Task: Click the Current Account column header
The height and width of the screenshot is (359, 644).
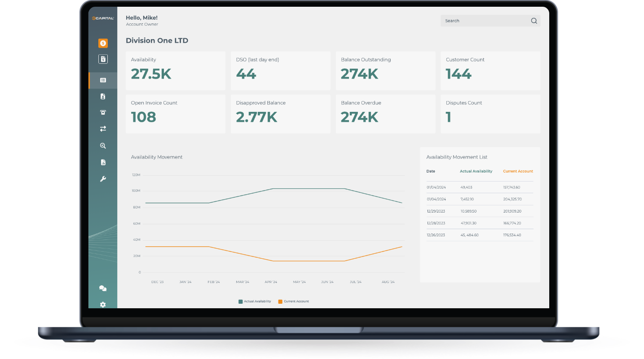Action: [x=518, y=171]
